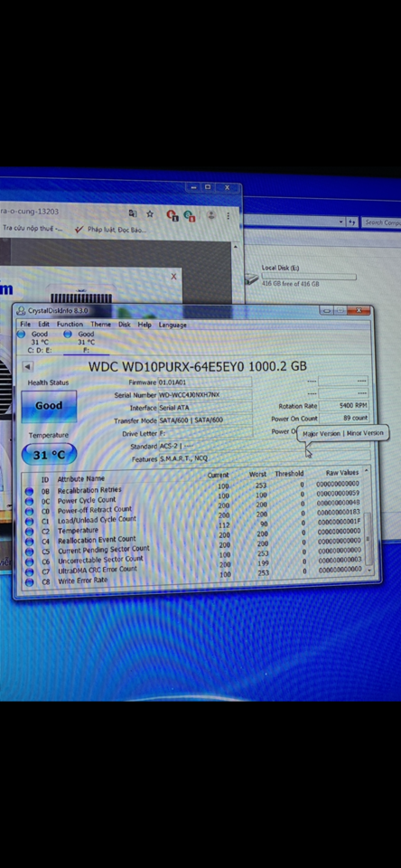Click the disk model title WDC WD10PURX-64E5EY0
Screen dimensions: 401x868
point(198,366)
